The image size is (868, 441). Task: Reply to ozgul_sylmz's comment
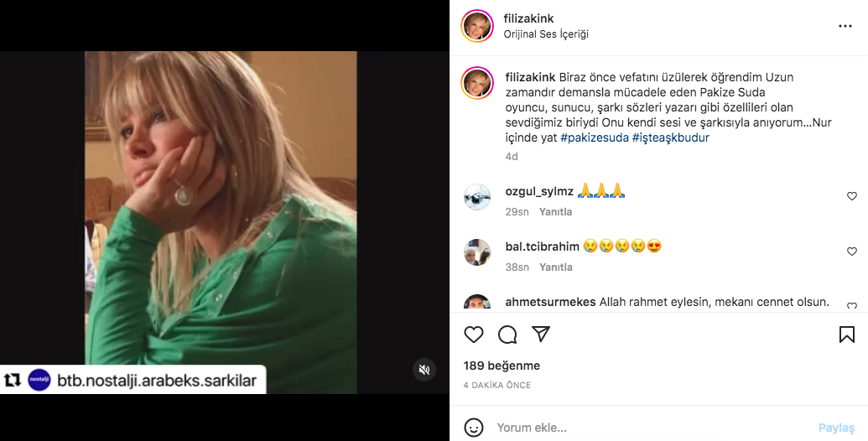[555, 212]
